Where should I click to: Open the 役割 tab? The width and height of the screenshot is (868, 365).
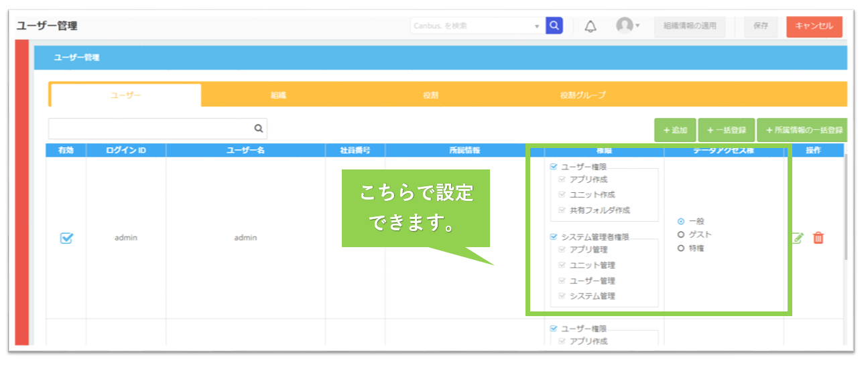pyautogui.click(x=430, y=95)
